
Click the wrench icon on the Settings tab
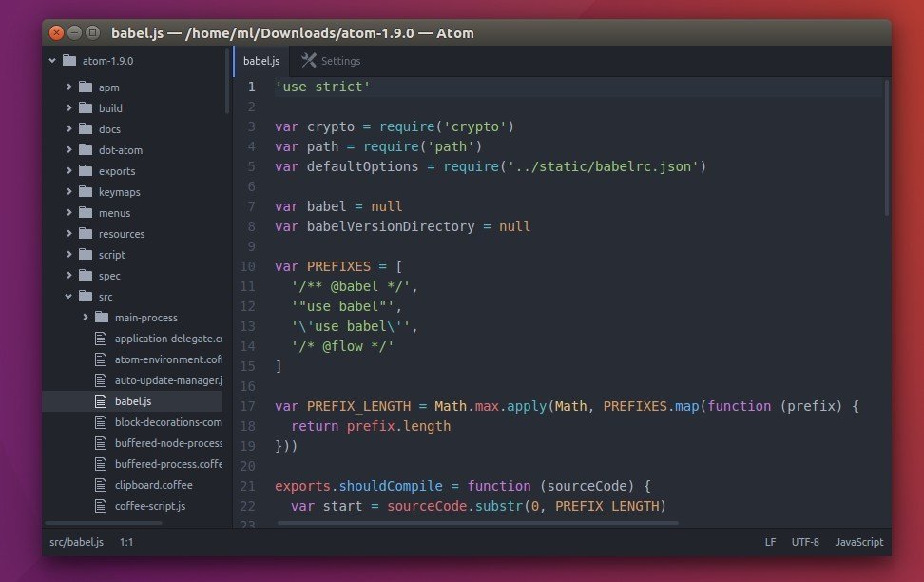coord(308,60)
